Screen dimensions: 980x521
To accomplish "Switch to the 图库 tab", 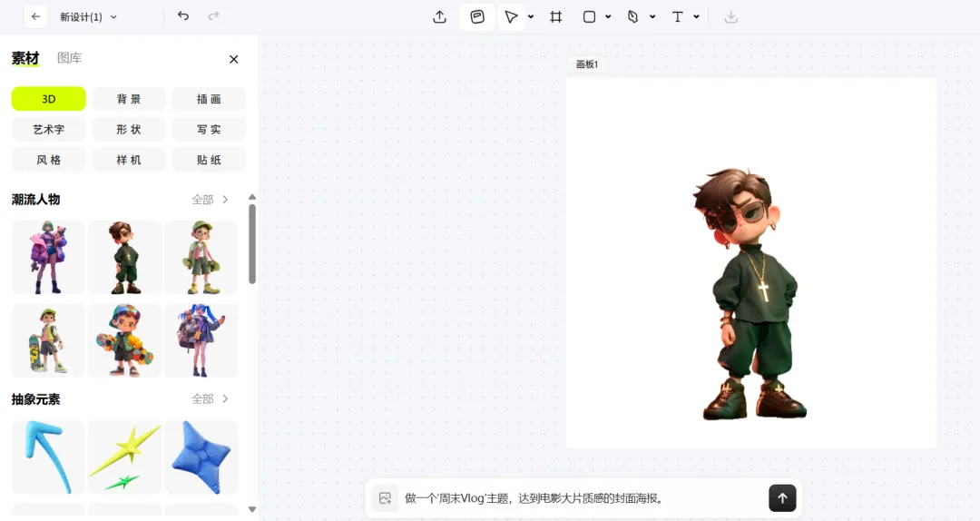I will [x=69, y=58].
